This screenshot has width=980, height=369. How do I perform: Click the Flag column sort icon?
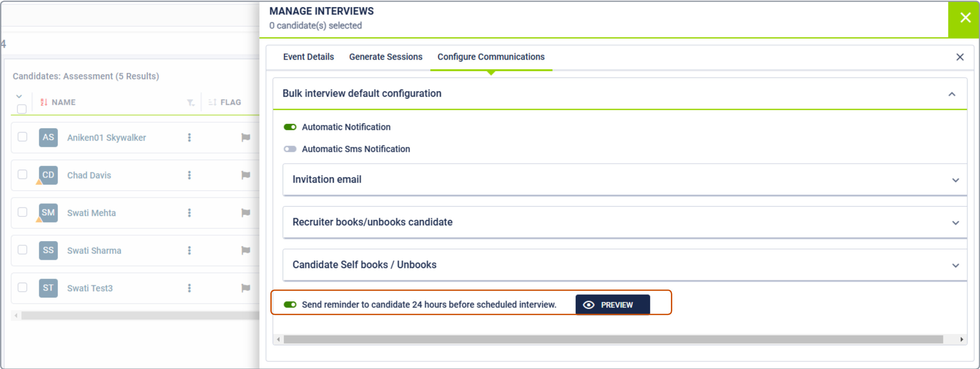pos(212,102)
